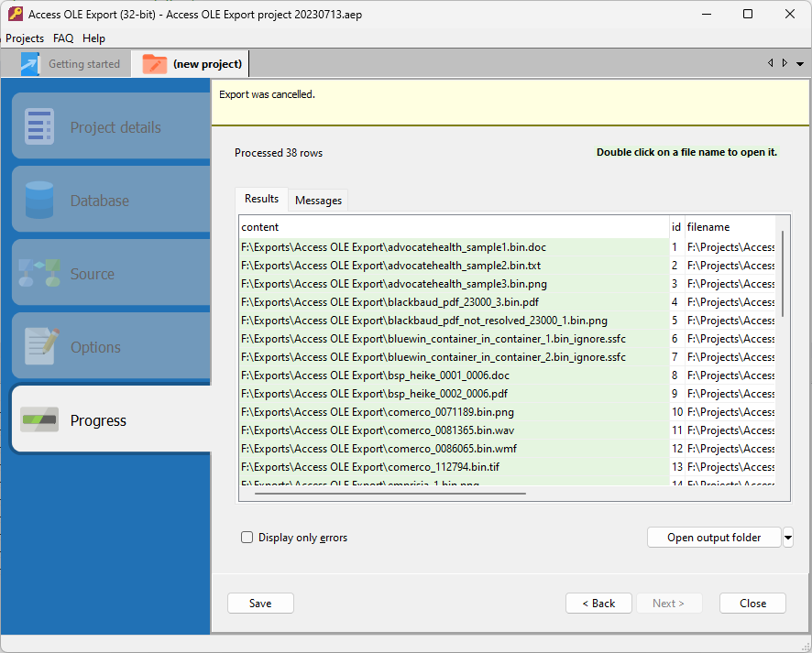Open the Projects menu
This screenshot has width=812, height=653.
25,38
